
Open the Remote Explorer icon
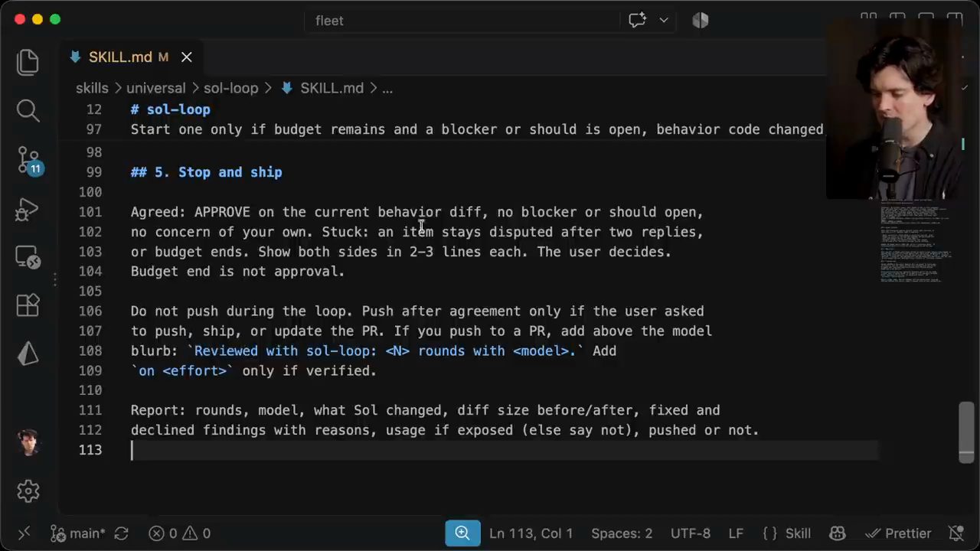[28, 257]
